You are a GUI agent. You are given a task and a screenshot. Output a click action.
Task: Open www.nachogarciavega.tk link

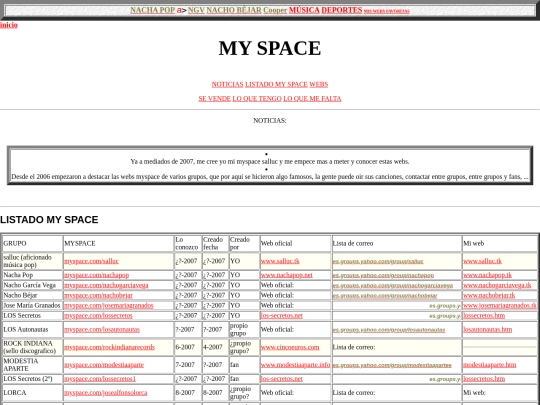point(497,285)
